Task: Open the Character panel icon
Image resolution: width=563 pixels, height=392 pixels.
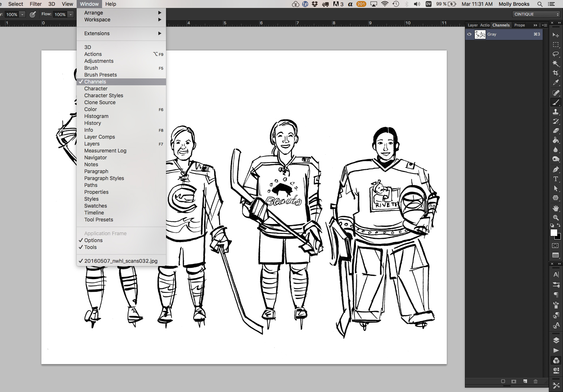Action: pos(556,275)
